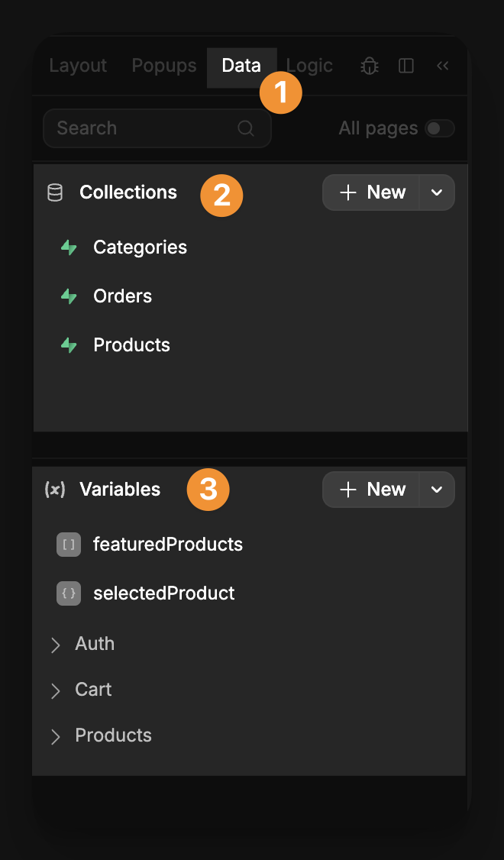Expand the Auth variable group
Image resolution: width=504 pixels, height=860 pixels.
54,644
